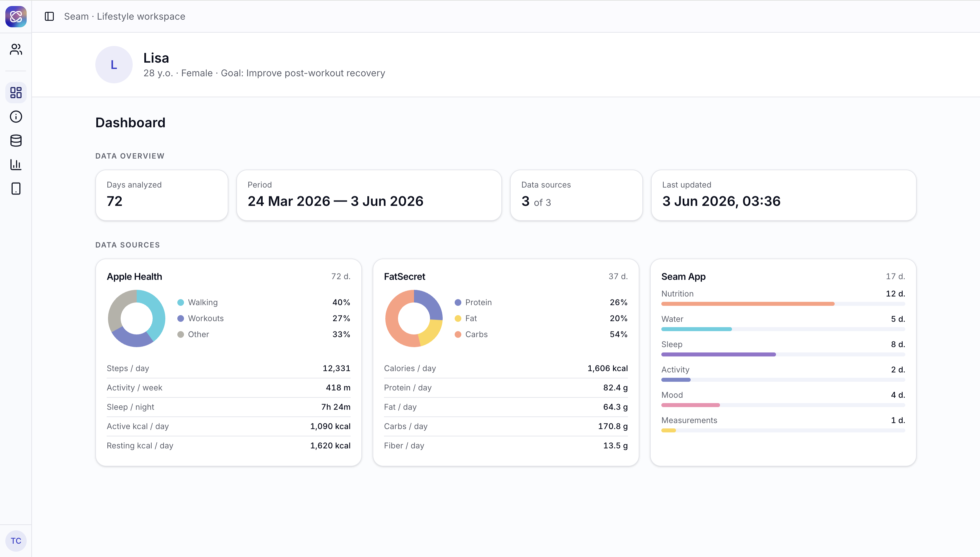Click the Nutrition progress bar
The image size is (980, 557).
click(x=783, y=304)
